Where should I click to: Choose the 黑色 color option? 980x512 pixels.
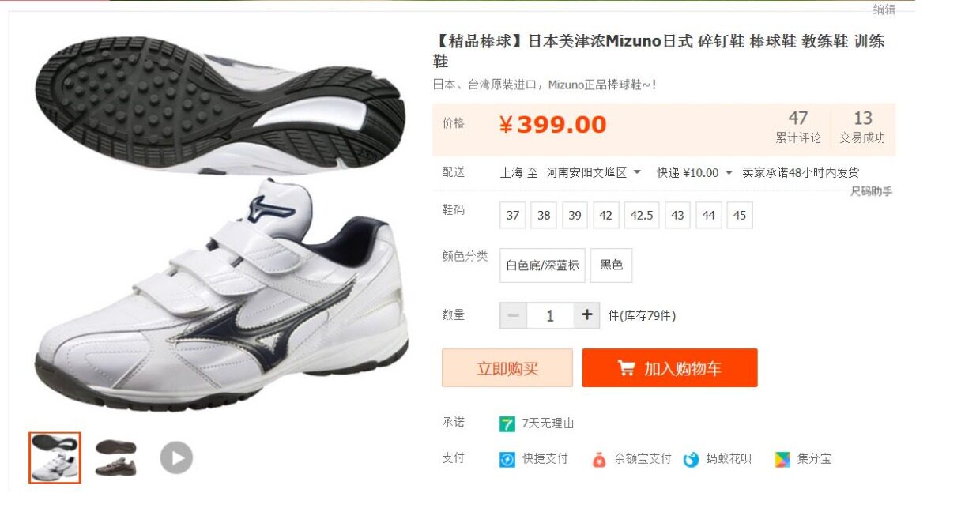click(611, 265)
